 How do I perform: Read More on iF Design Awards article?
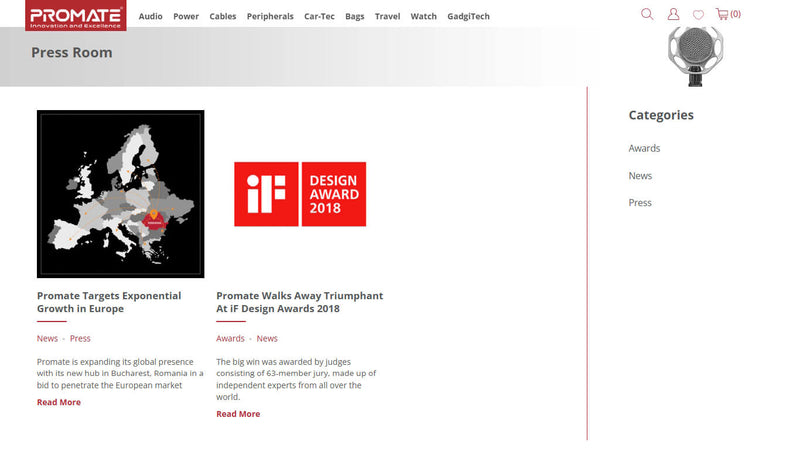tap(238, 414)
